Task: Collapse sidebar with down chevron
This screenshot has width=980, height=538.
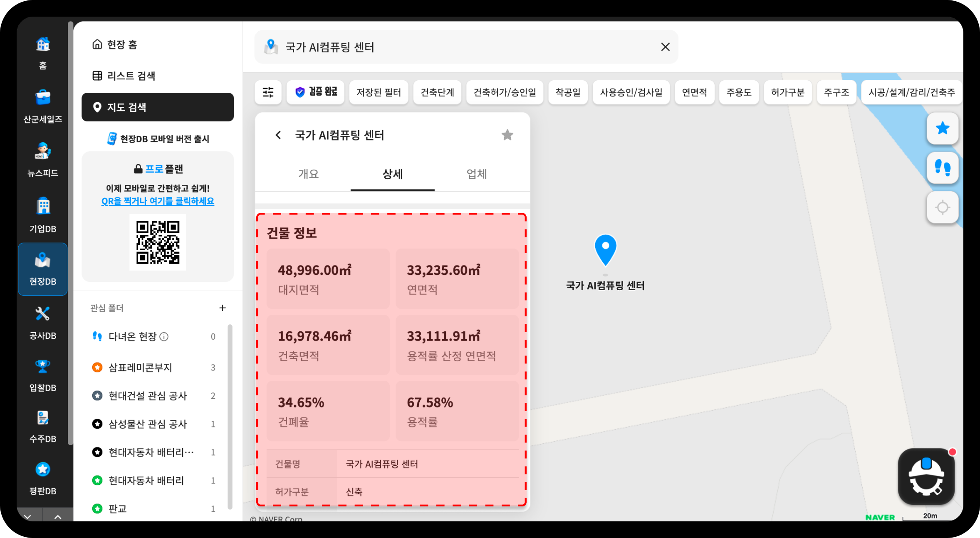Action: pyautogui.click(x=27, y=517)
